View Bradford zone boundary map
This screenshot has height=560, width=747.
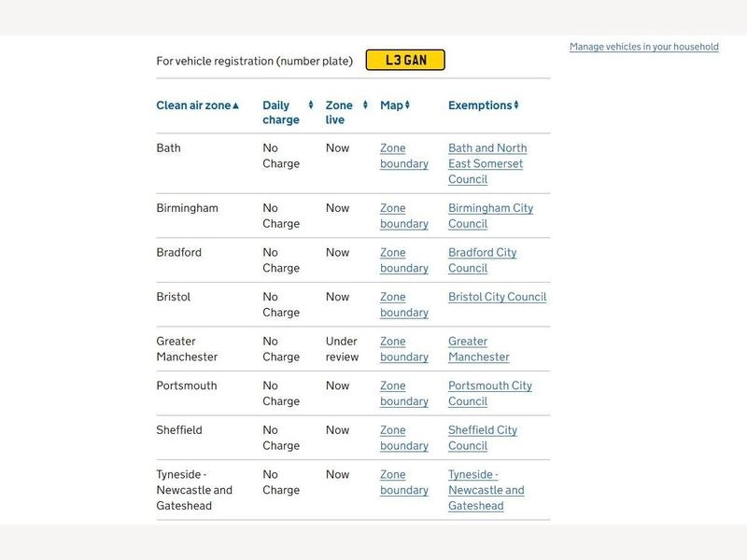404,260
